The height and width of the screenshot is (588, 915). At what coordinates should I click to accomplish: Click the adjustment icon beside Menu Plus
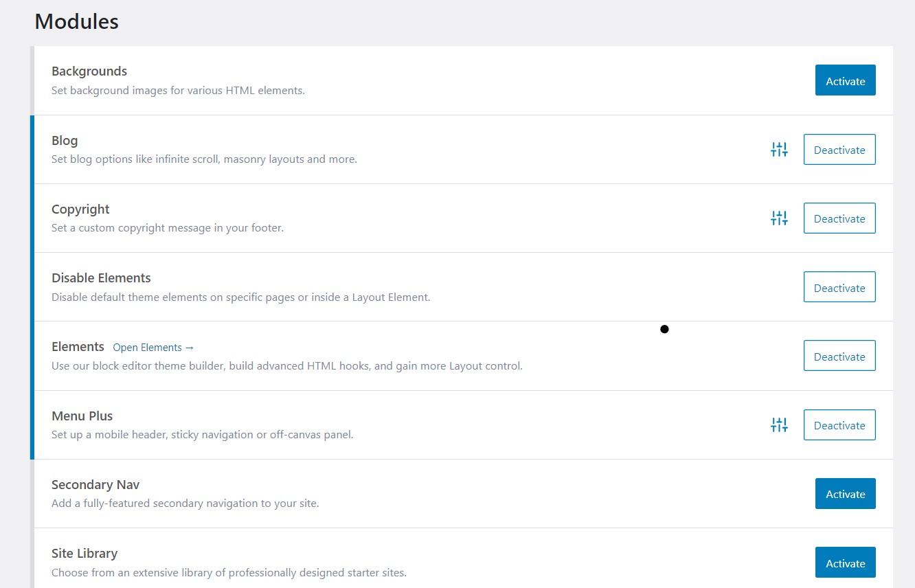coord(779,425)
